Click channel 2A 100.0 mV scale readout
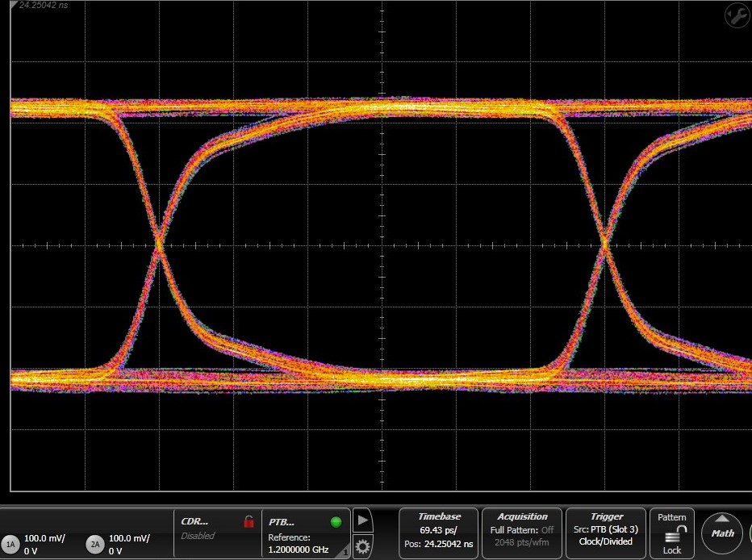This screenshot has height=560, width=752. pos(129,538)
